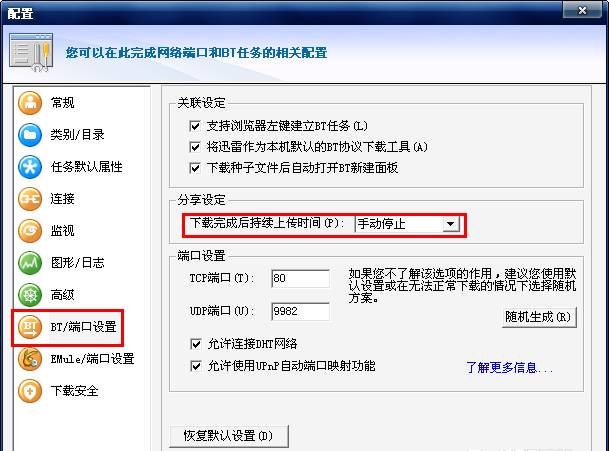Image resolution: width=609 pixels, height=451 pixels.
Task: Select BT/端口设置 in the sidebar
Action: click(x=83, y=327)
